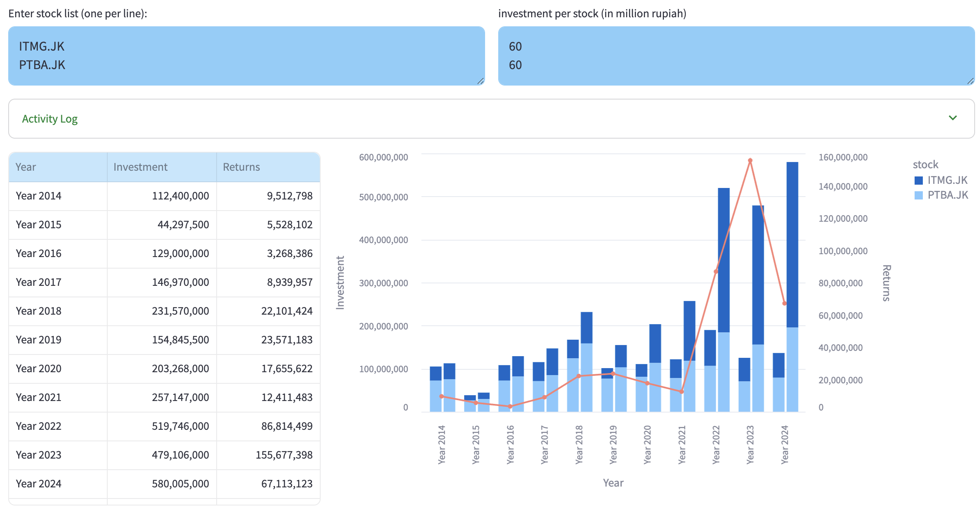Click the stock list resize handle

pos(480,81)
